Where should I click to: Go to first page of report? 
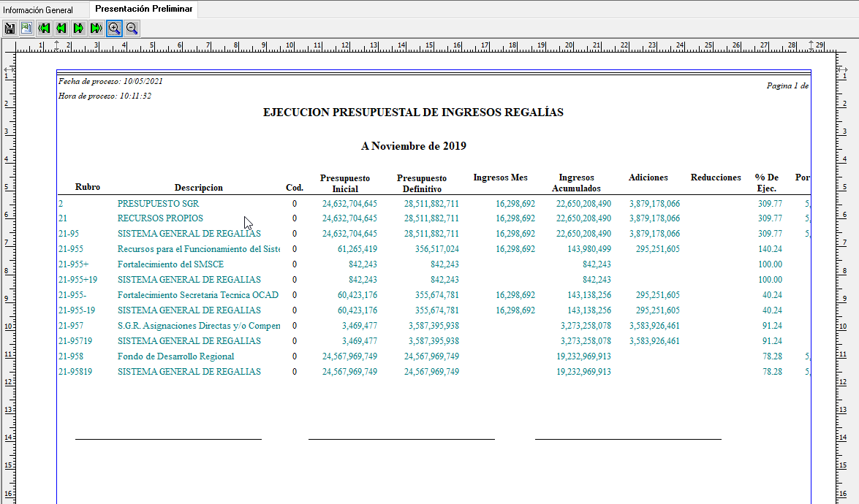coord(44,28)
